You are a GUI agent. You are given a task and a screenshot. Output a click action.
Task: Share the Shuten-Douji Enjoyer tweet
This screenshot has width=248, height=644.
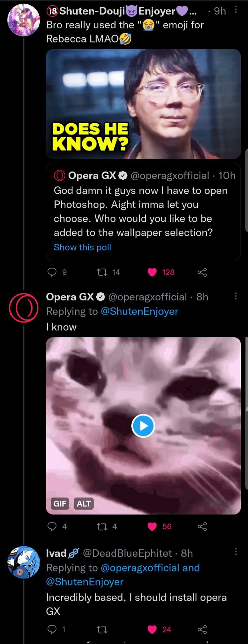coord(202,272)
